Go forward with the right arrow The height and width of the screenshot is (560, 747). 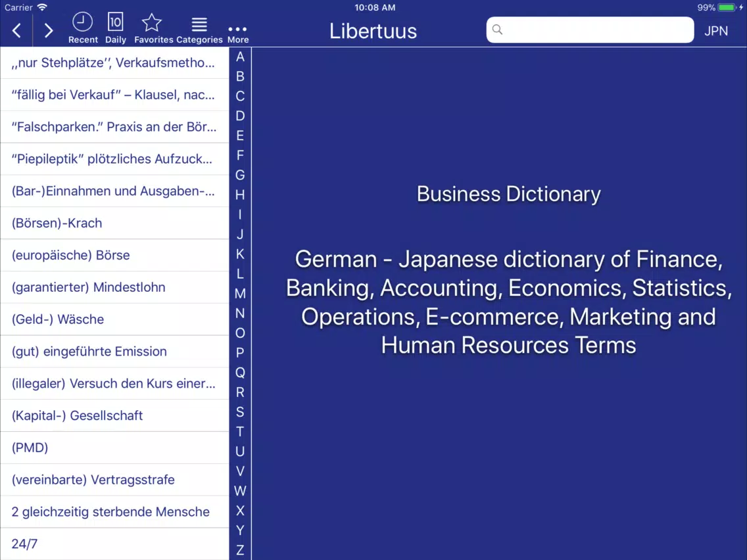pyautogui.click(x=48, y=31)
